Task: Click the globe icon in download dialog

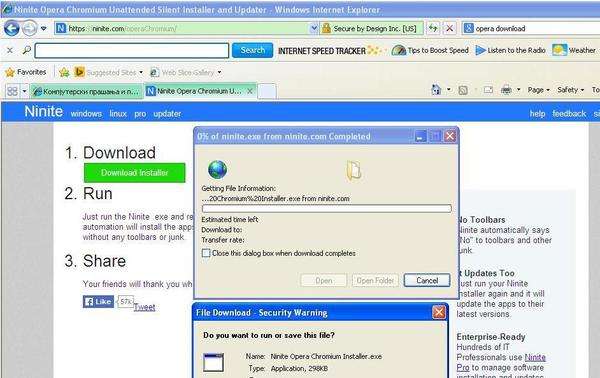Action: point(217,169)
